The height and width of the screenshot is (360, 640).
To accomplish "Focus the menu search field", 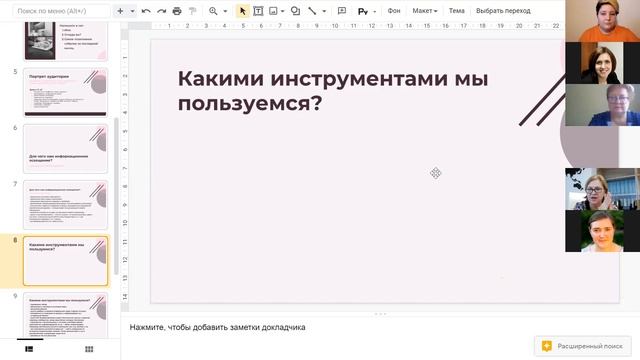I will click(61, 11).
